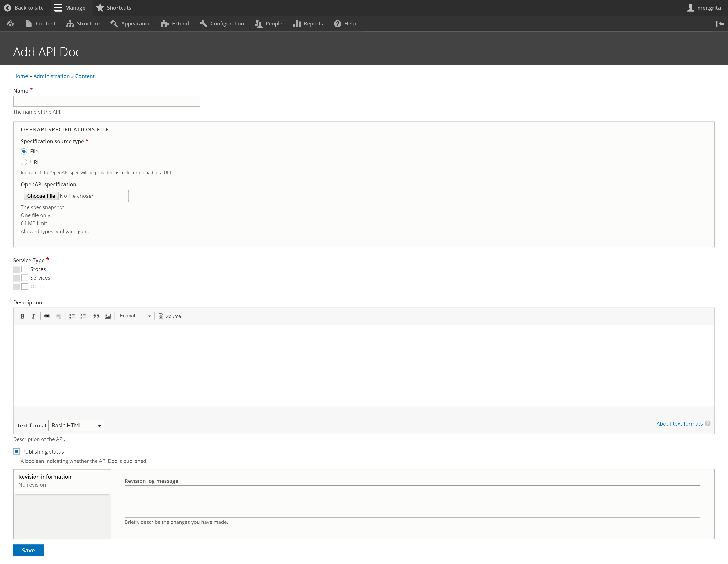This screenshot has width=728, height=564.
Task: Open the Insert Image tool
Action: [x=108, y=316]
